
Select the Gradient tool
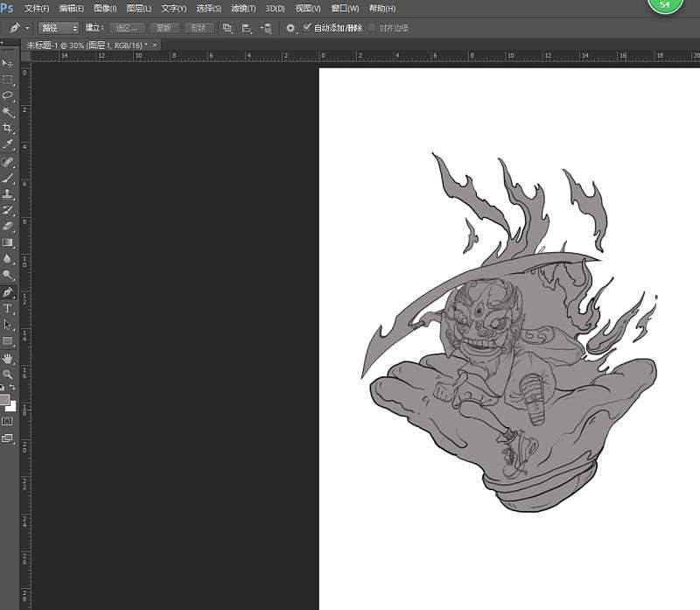pyautogui.click(x=7, y=242)
